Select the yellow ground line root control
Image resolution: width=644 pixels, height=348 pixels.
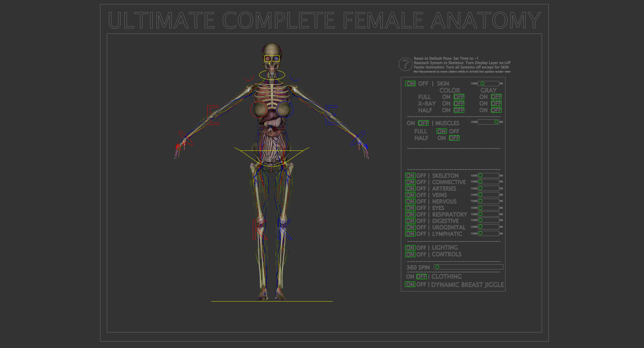[272, 301]
